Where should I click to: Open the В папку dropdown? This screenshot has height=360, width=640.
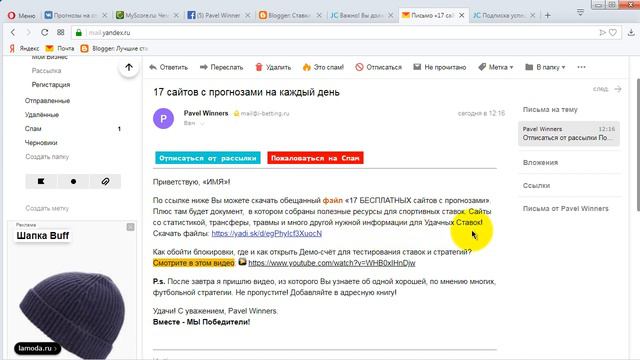pyautogui.click(x=545, y=67)
